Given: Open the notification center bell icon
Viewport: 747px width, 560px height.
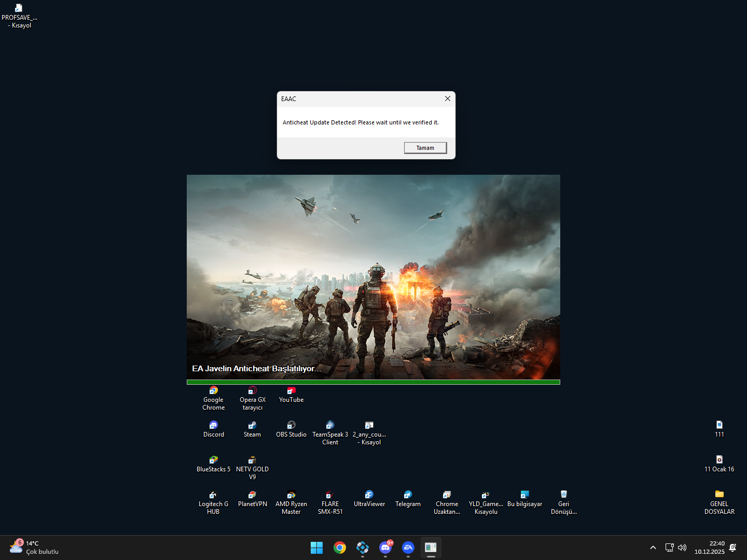Looking at the screenshot, I should tap(733, 548).
